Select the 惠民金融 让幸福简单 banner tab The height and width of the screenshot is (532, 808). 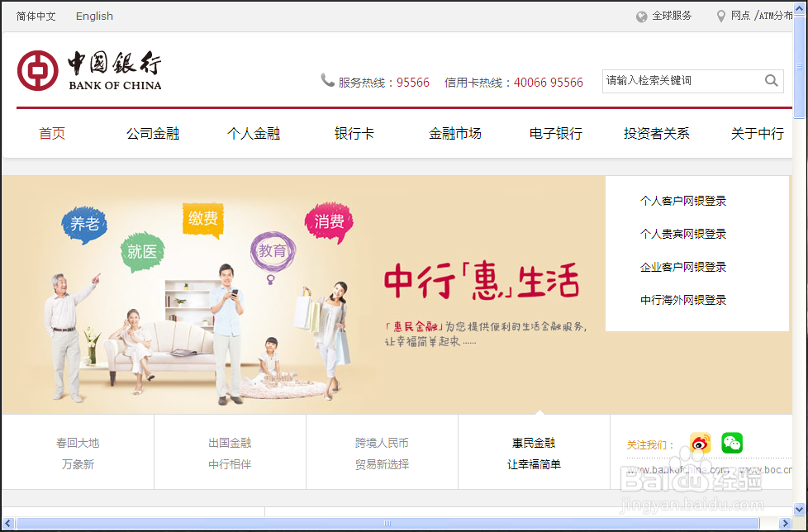click(534, 454)
